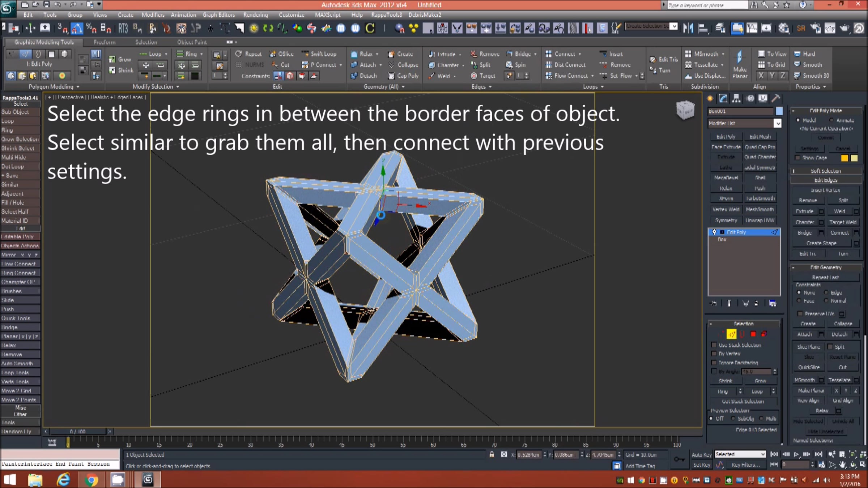Enable the Ignore Backfacing checkbox
This screenshot has width=868, height=488.
(x=714, y=363)
